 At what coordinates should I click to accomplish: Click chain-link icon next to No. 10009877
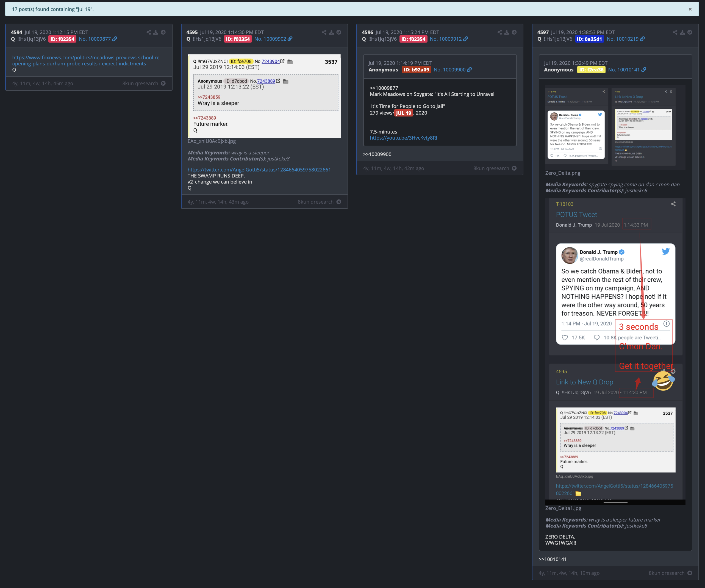(x=115, y=39)
